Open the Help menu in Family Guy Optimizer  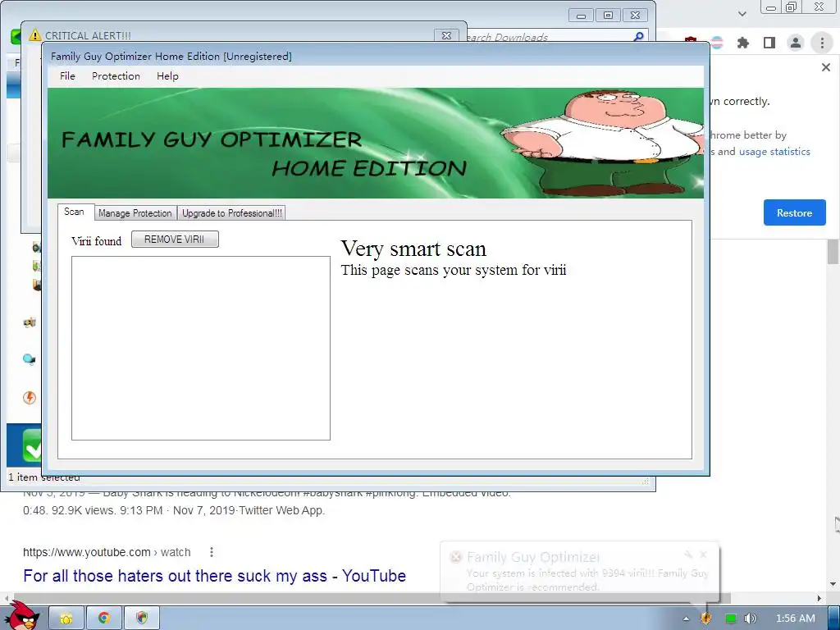167,76
